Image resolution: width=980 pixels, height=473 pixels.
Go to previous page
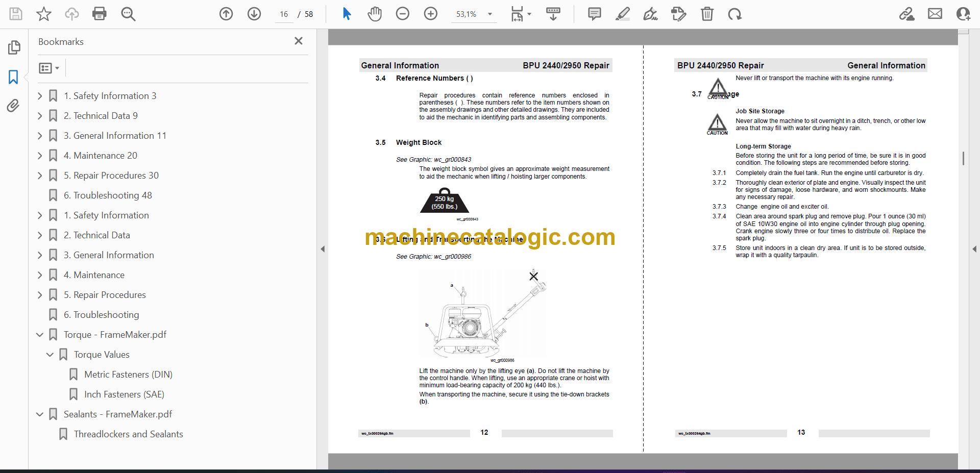coord(226,14)
